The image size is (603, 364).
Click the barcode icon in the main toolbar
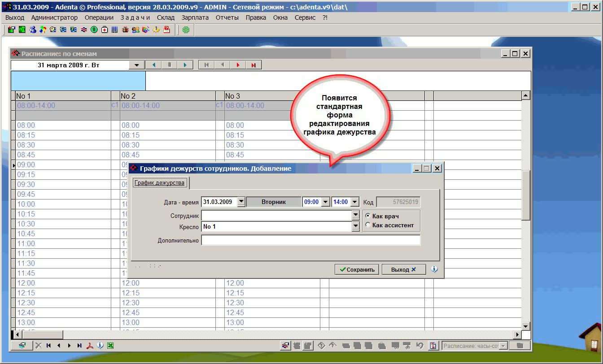pyautogui.click(x=115, y=30)
